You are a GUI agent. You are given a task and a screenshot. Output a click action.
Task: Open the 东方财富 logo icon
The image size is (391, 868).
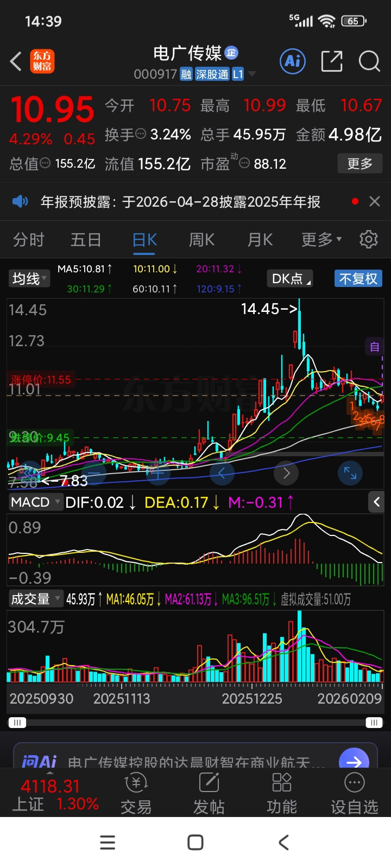pyautogui.click(x=42, y=61)
